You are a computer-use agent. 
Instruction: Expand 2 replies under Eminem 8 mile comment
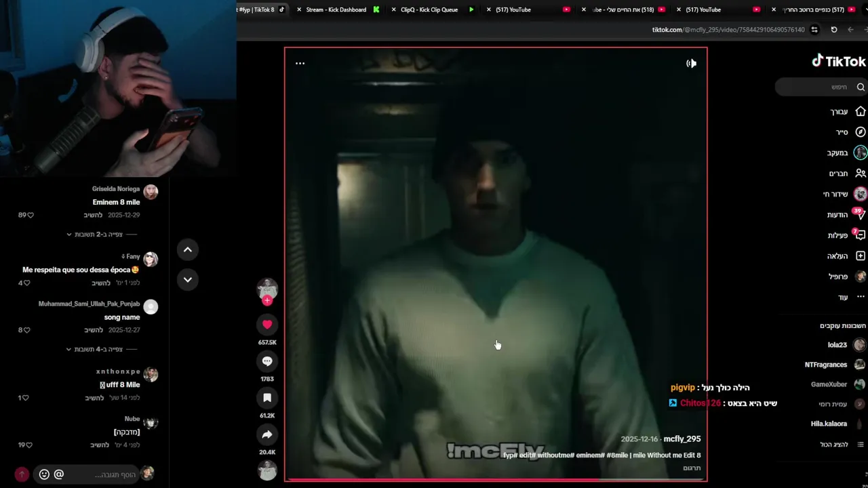pos(102,235)
